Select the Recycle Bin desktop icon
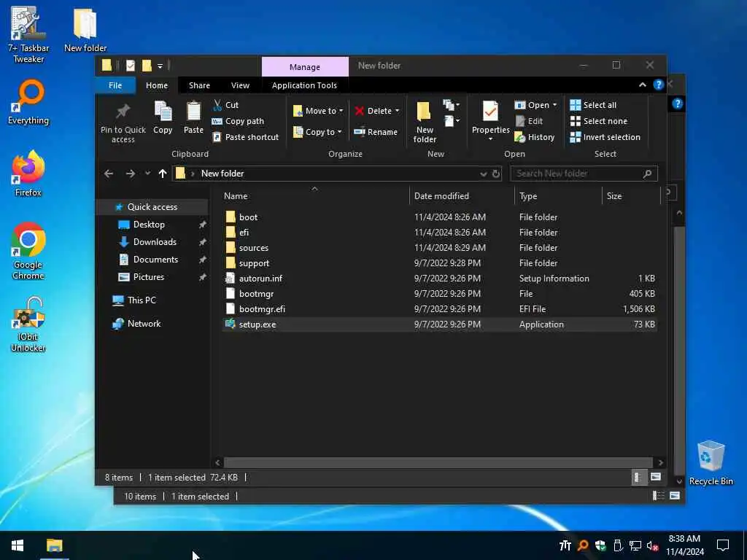747x560 pixels. pos(711,462)
